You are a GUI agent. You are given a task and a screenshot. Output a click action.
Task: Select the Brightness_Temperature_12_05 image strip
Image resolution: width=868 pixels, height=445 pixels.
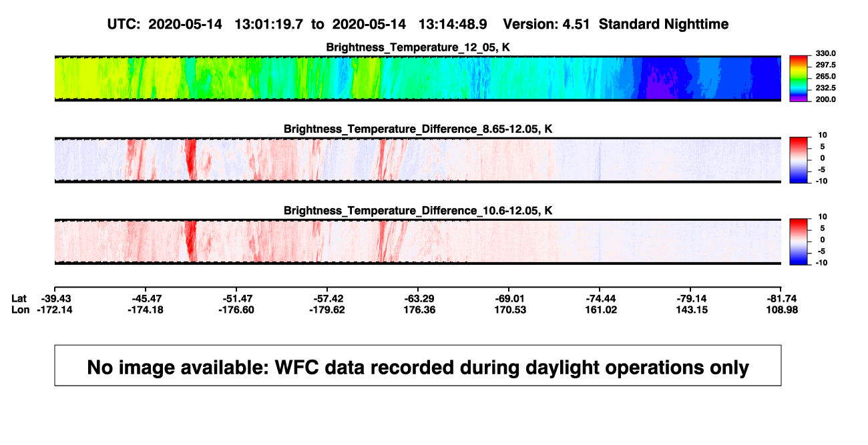coord(417,79)
